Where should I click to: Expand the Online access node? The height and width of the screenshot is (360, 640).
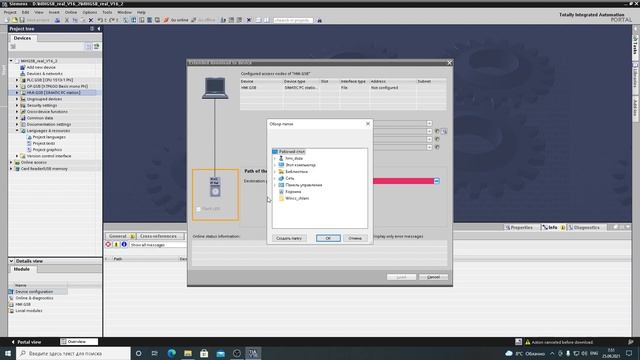(11, 162)
